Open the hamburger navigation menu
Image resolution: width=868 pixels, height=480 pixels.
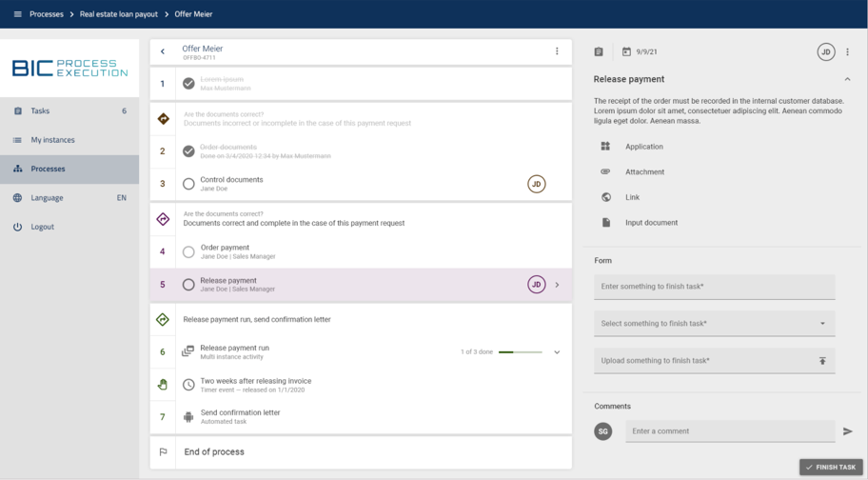point(17,14)
